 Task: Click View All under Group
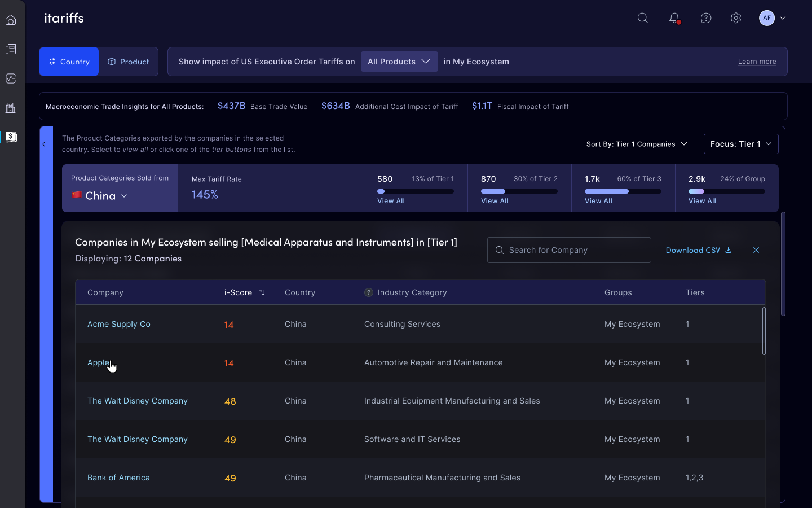pos(702,201)
